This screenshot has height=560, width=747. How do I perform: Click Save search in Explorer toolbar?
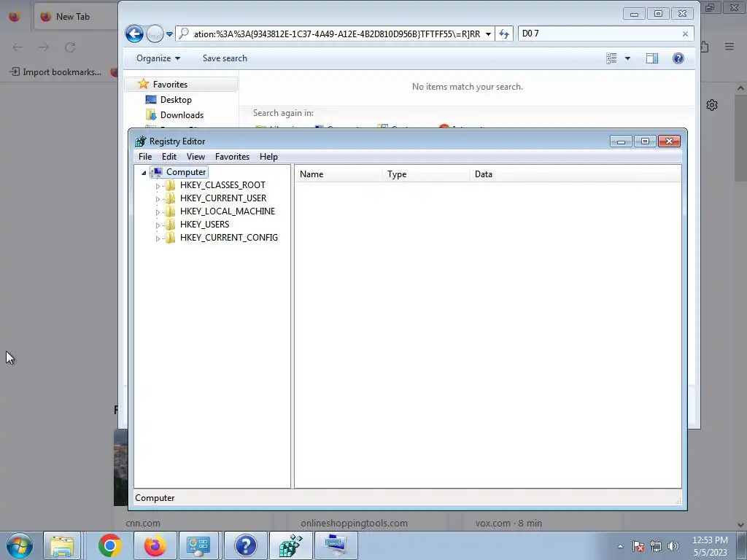point(225,58)
